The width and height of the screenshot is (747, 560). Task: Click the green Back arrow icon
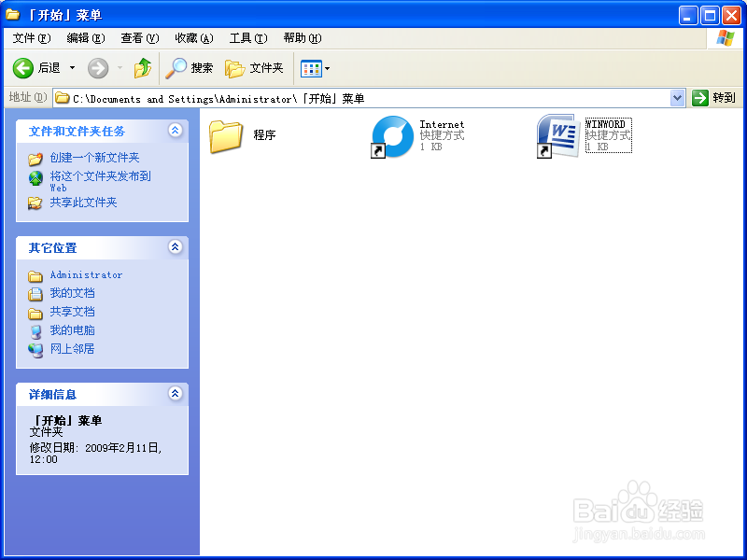[22, 68]
